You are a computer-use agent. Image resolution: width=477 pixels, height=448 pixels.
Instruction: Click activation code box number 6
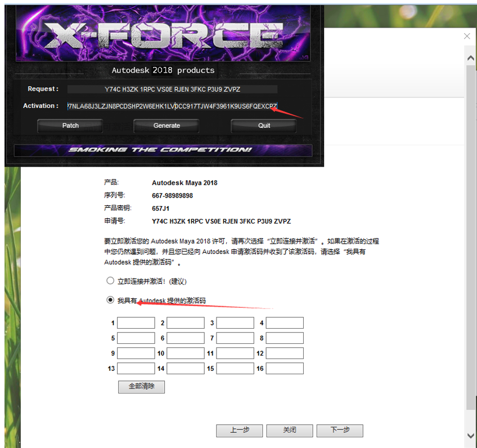[x=186, y=338]
